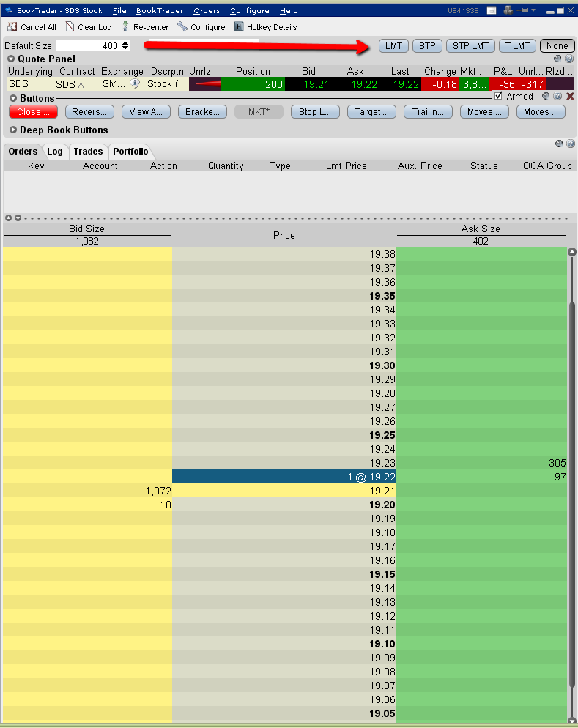This screenshot has height=728, width=578.
Task: Click the down-arrow circle above Bid Size
Action: click(18, 218)
